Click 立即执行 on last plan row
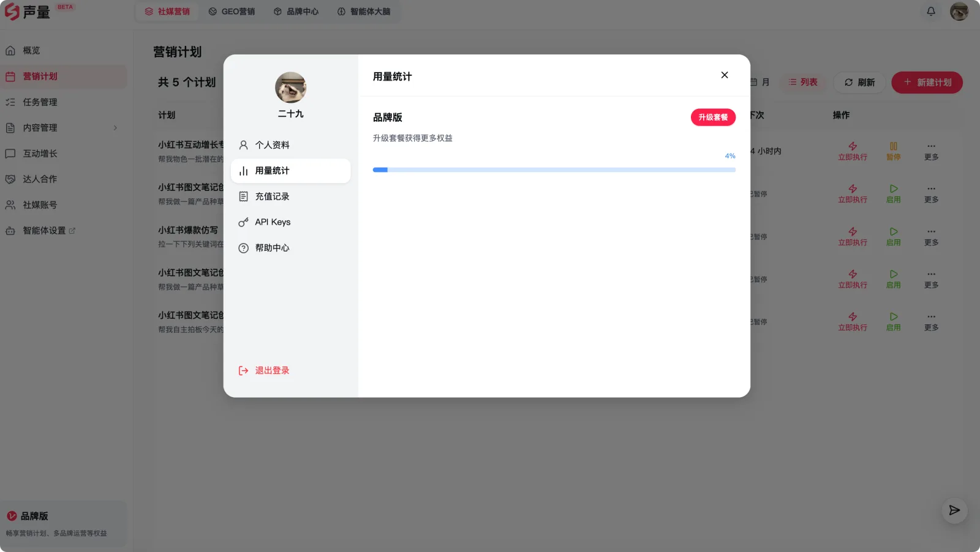The width and height of the screenshot is (980, 552). click(853, 322)
